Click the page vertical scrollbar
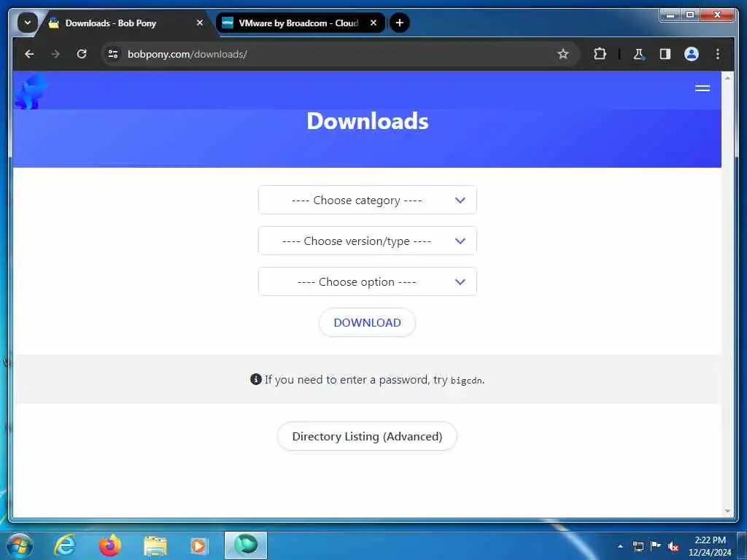This screenshot has height=560, width=747. click(x=727, y=294)
